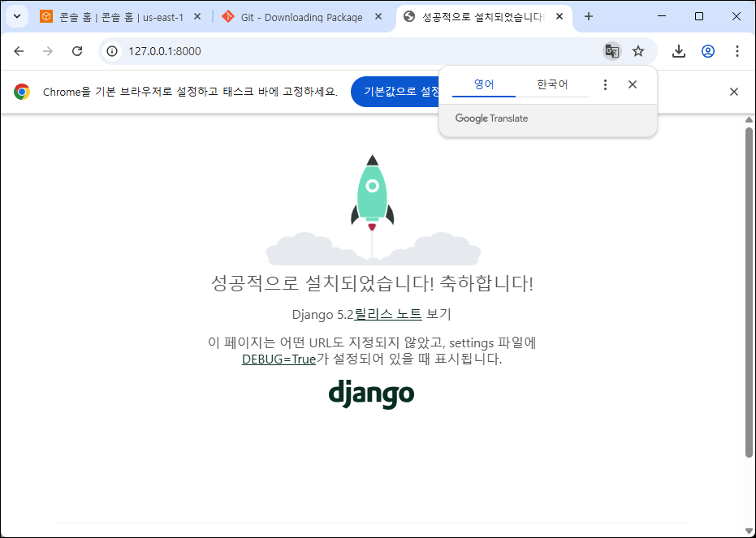Select 한국어 in the translate popup

(552, 84)
